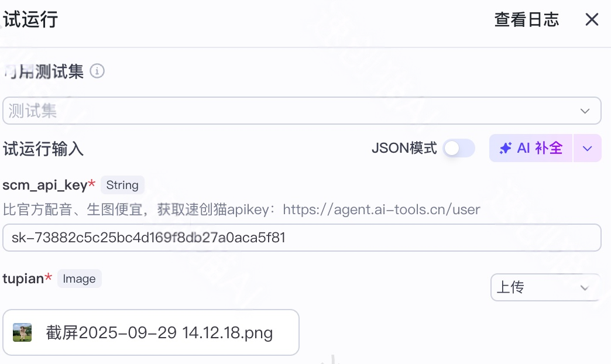The image size is (611, 364).
Task: Click the Image type badge beside tupian
Action: pos(79,279)
